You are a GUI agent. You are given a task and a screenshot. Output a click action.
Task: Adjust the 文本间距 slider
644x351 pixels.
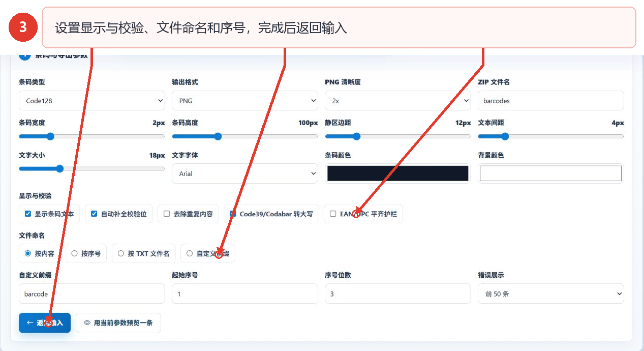pyautogui.click(x=551, y=136)
